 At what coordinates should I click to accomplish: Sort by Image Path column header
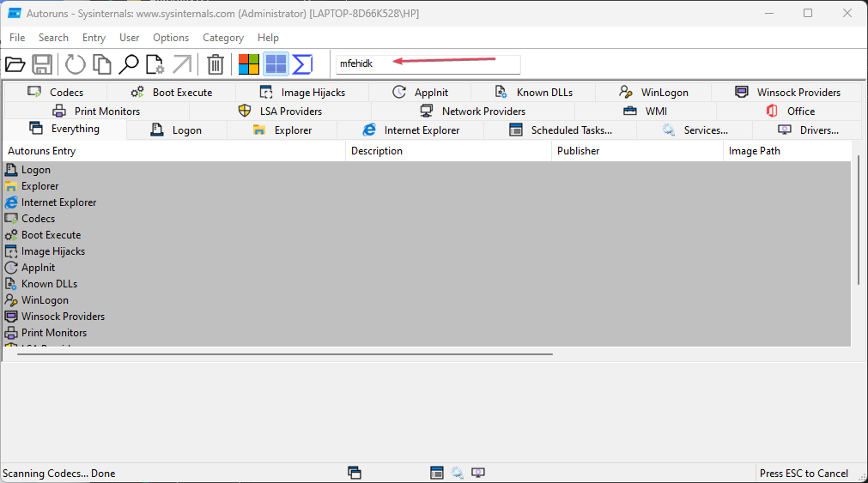pyautogui.click(x=787, y=151)
